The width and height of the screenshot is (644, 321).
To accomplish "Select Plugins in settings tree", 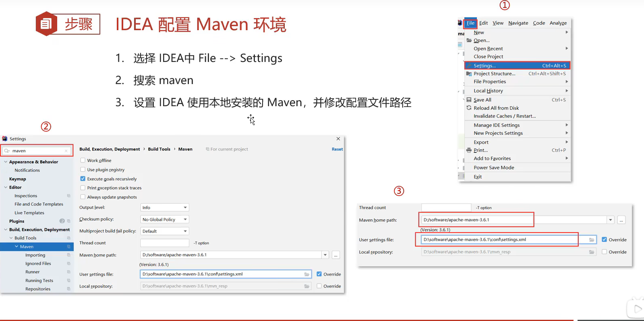I will tap(17, 221).
